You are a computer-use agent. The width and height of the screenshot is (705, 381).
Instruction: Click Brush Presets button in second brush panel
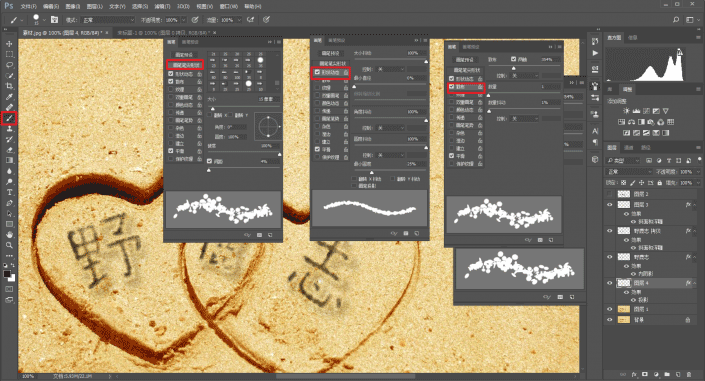click(x=330, y=54)
